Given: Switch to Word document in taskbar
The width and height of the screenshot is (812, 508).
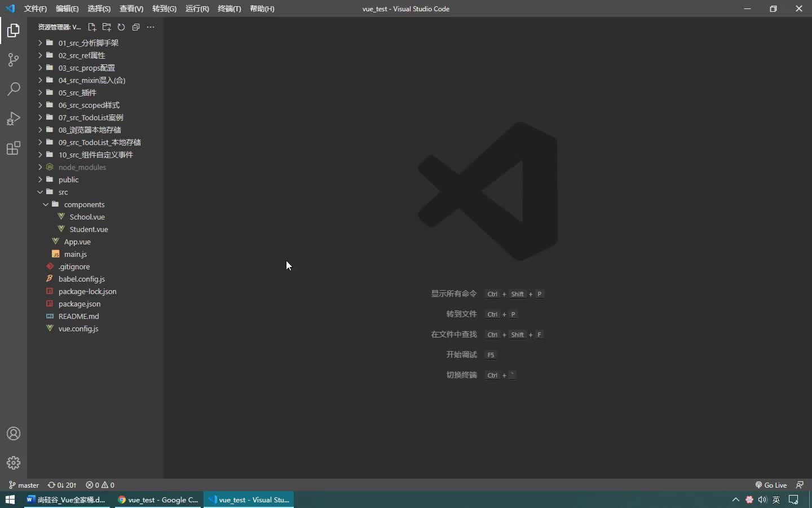Looking at the screenshot, I should (68, 500).
